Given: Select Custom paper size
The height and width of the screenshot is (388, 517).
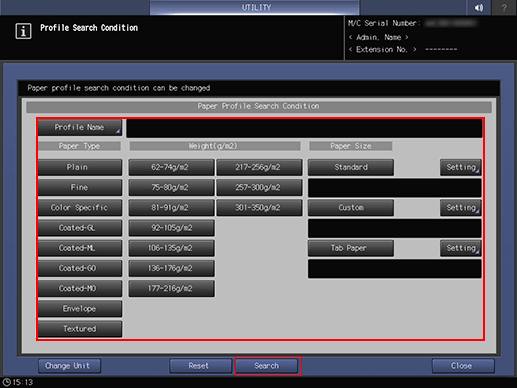Looking at the screenshot, I should (351, 208).
